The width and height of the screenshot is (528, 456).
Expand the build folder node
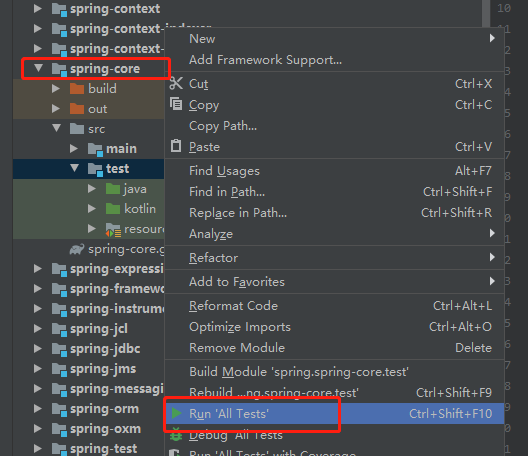pyautogui.click(x=56, y=89)
